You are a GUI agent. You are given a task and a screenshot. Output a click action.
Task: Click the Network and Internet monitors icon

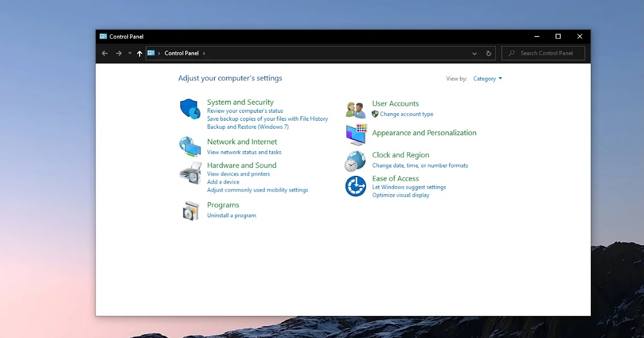pos(190,145)
